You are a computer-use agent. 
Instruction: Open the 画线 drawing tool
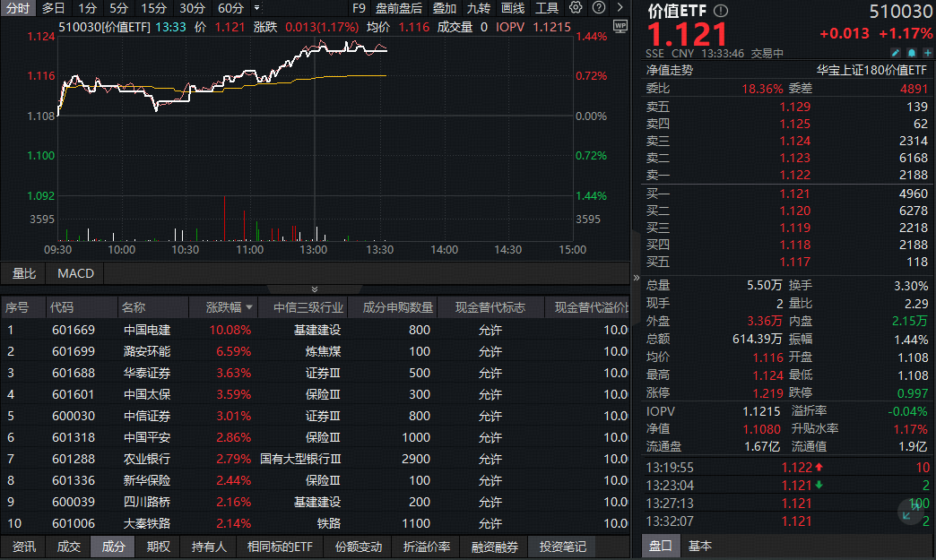coord(511,7)
